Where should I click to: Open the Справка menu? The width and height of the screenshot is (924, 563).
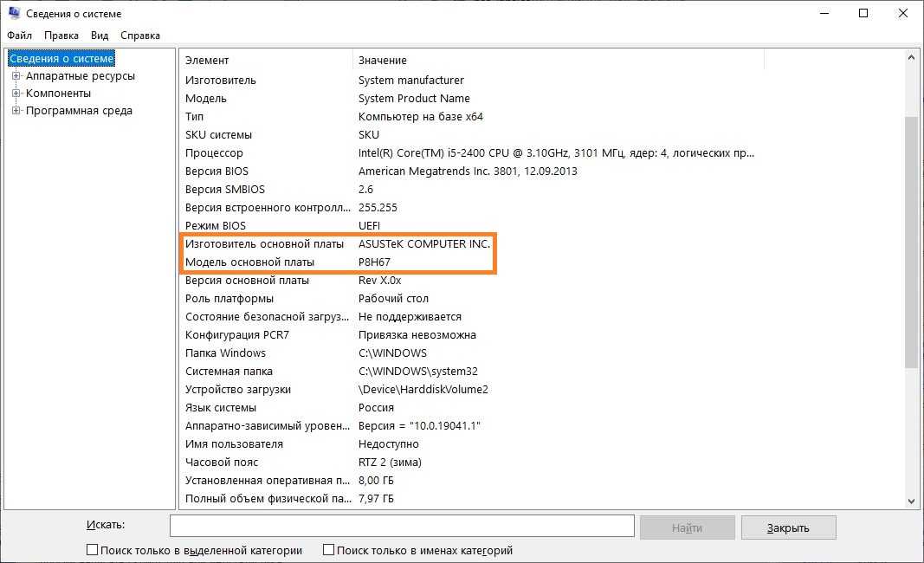(140, 36)
